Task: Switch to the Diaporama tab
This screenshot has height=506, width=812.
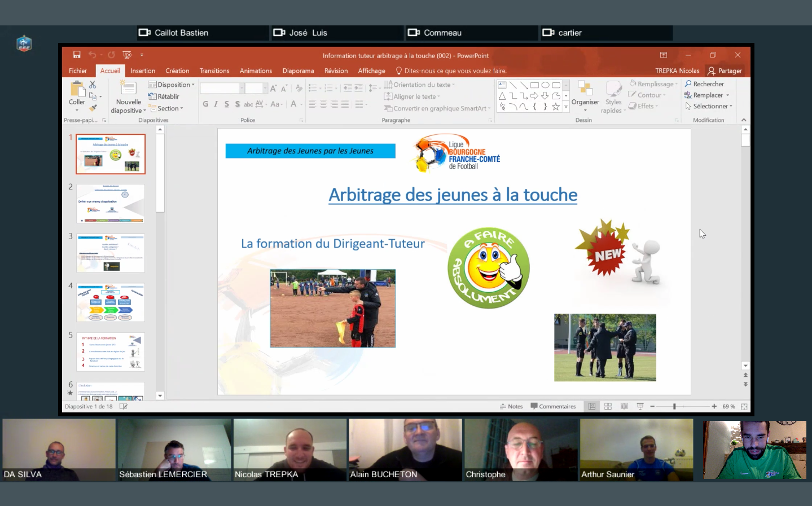Action: click(298, 71)
